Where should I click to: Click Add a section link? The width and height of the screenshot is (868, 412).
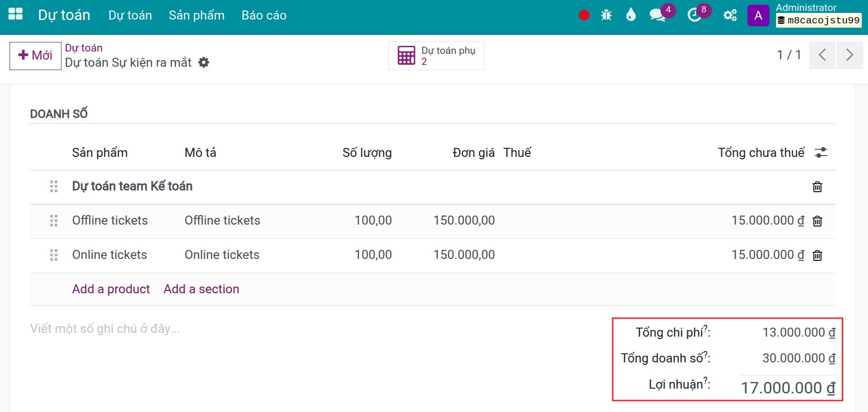pos(202,289)
